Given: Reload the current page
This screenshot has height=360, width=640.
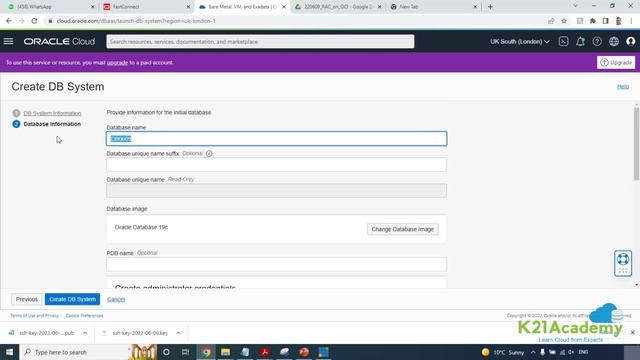Looking at the screenshot, I should pos(34,21).
